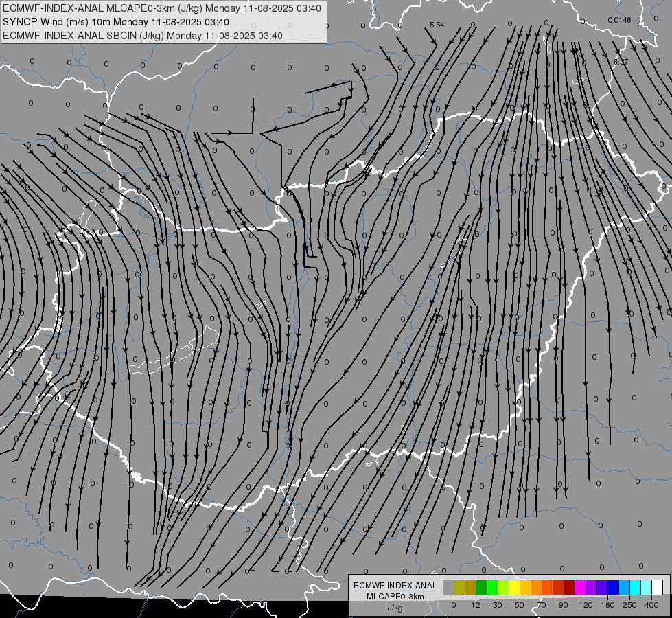Click the J/kg unit label in legend
672x618 pixels.
(x=395, y=608)
